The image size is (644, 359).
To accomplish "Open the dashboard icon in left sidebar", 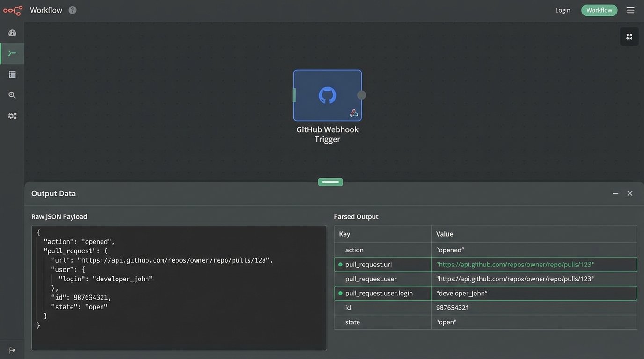I will (12, 32).
